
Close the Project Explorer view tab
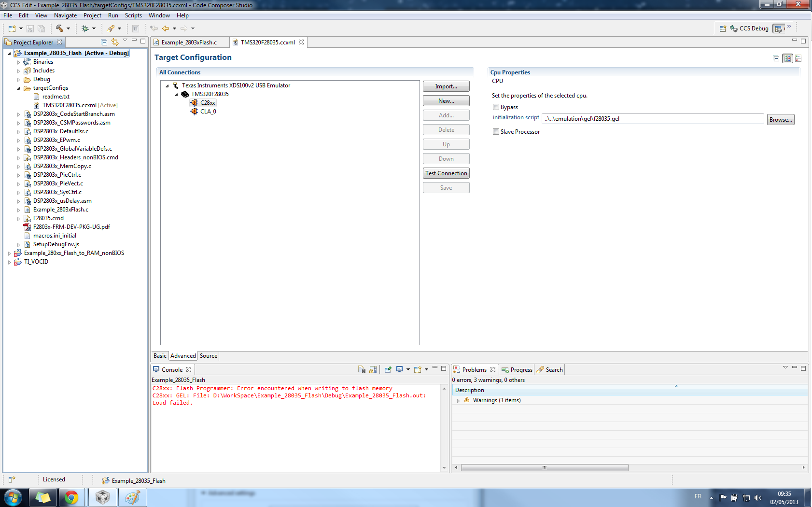(x=59, y=42)
